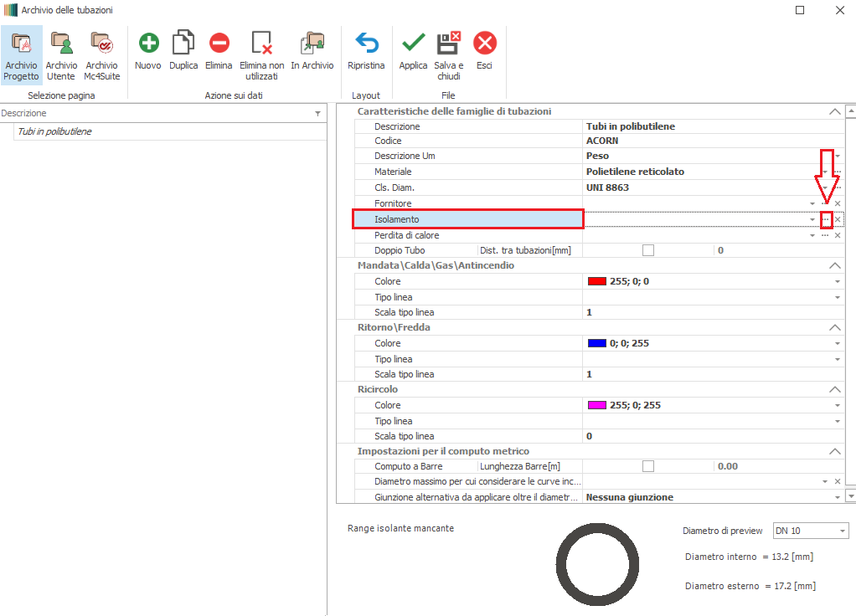This screenshot has width=856, height=616.
Task: Click the Elimina red minus icon
Action: click(219, 44)
